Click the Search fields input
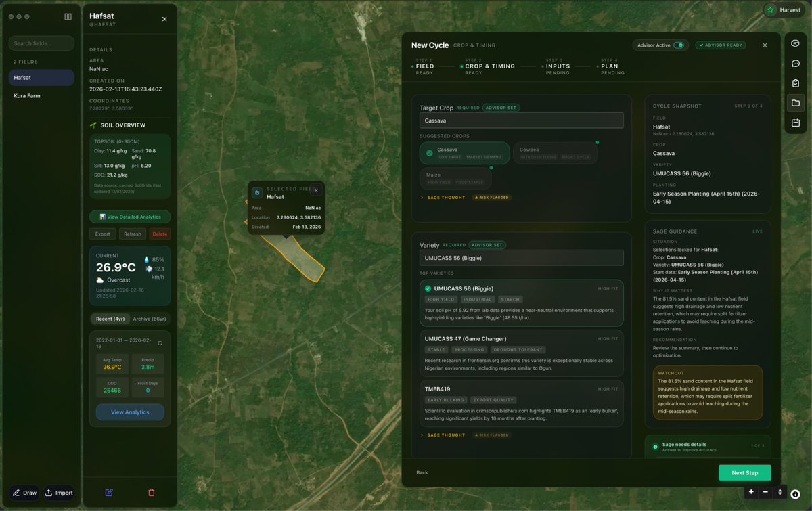 tap(41, 43)
